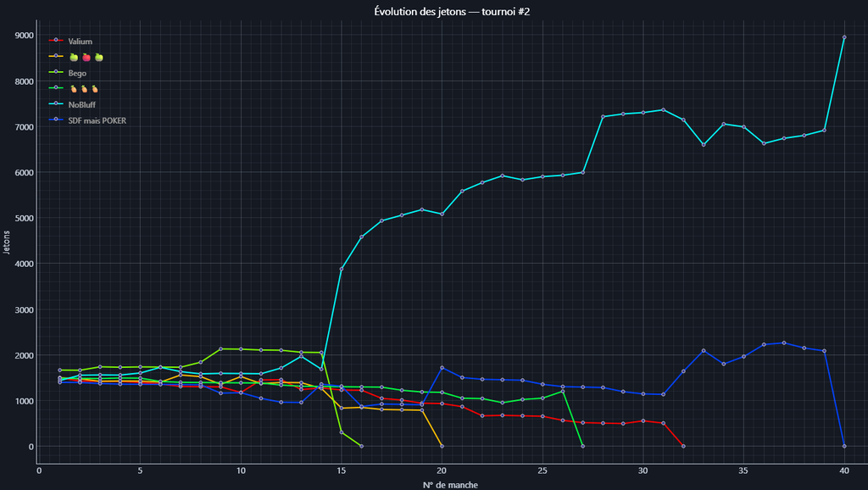Click Valium's elimination point at round 32
The width and height of the screenshot is (868, 490).
(x=683, y=446)
